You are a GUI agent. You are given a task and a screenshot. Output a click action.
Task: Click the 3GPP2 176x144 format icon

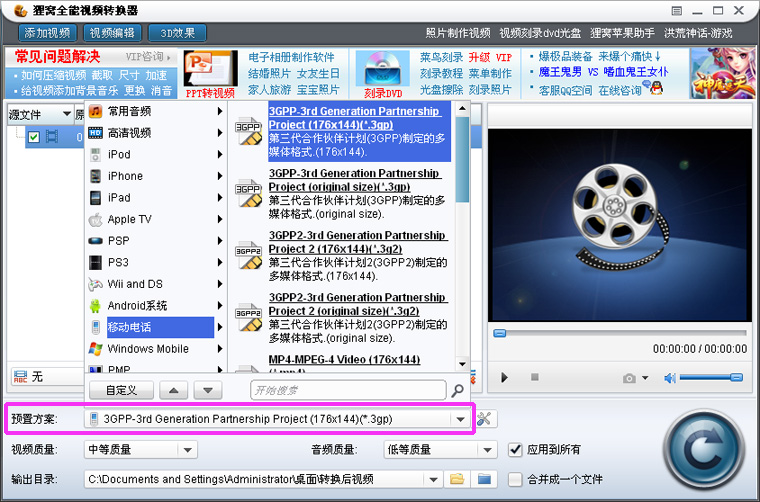(249, 255)
